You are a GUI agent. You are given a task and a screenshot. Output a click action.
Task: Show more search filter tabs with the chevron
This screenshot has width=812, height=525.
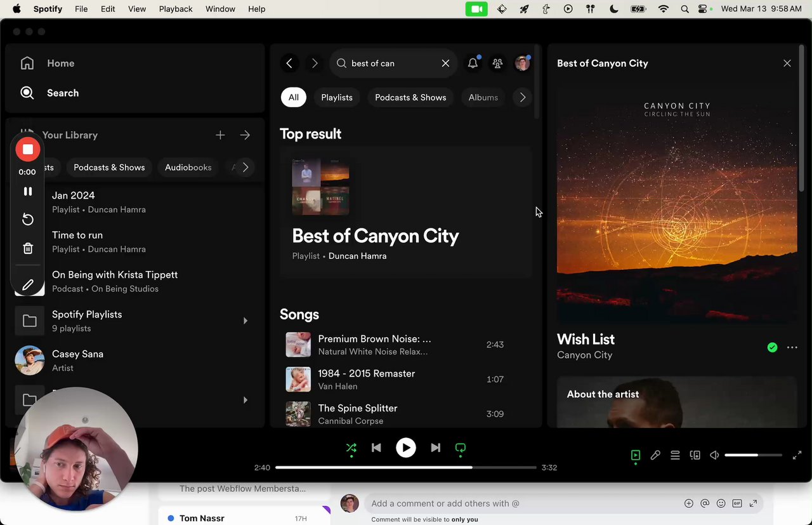(522, 97)
